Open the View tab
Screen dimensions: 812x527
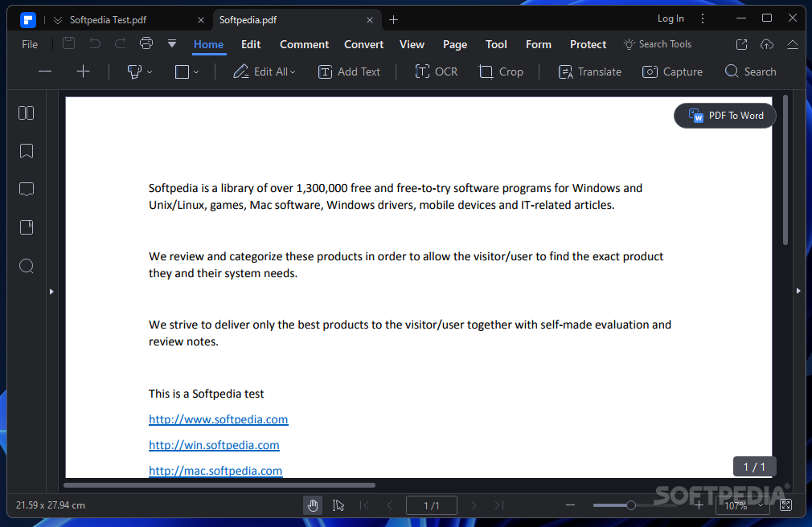click(412, 44)
